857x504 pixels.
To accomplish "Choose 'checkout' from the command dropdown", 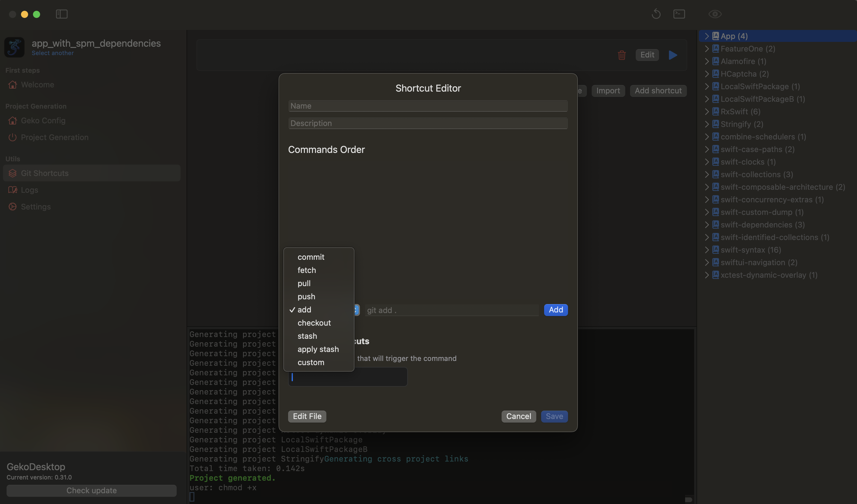I will click(314, 323).
